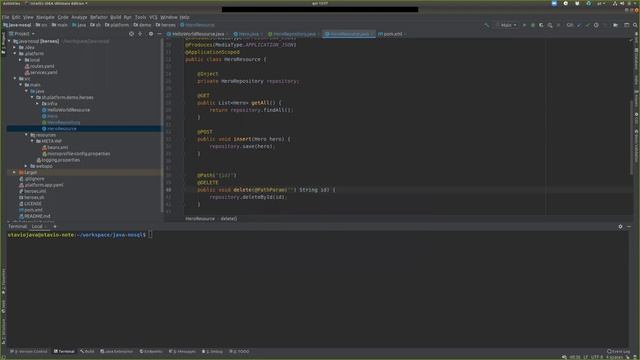The image size is (640, 360).
Task: Click HeroResource in editor breadcrumb bar
Action: pos(200,219)
